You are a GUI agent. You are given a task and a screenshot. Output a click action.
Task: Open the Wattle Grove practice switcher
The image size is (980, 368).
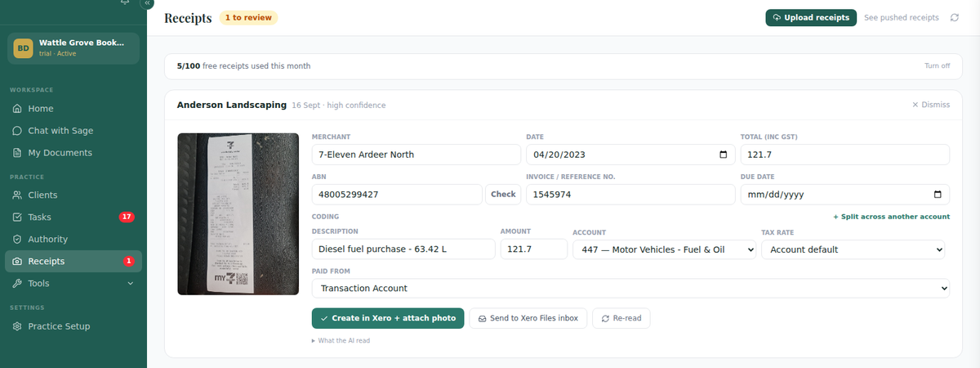point(73,48)
